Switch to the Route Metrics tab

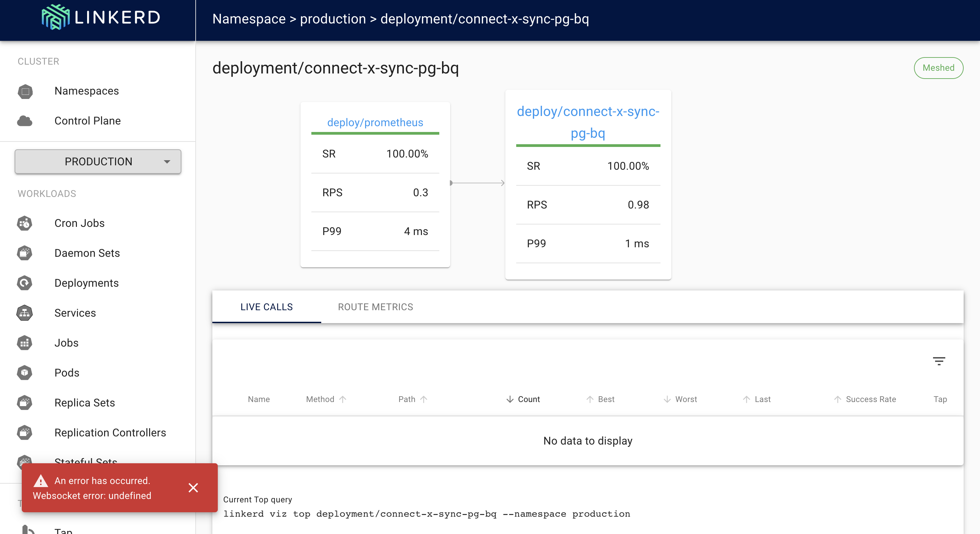(x=375, y=307)
